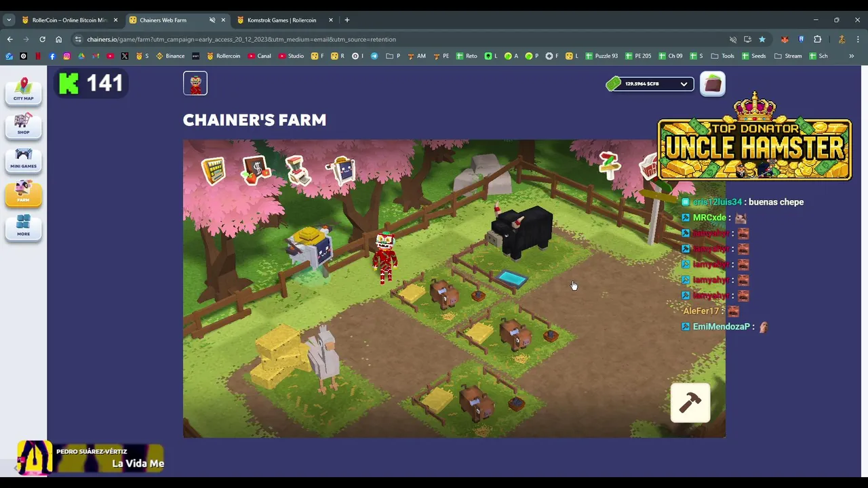The height and width of the screenshot is (488, 868).
Task: Open the Reto bookmark
Action: [467, 56]
